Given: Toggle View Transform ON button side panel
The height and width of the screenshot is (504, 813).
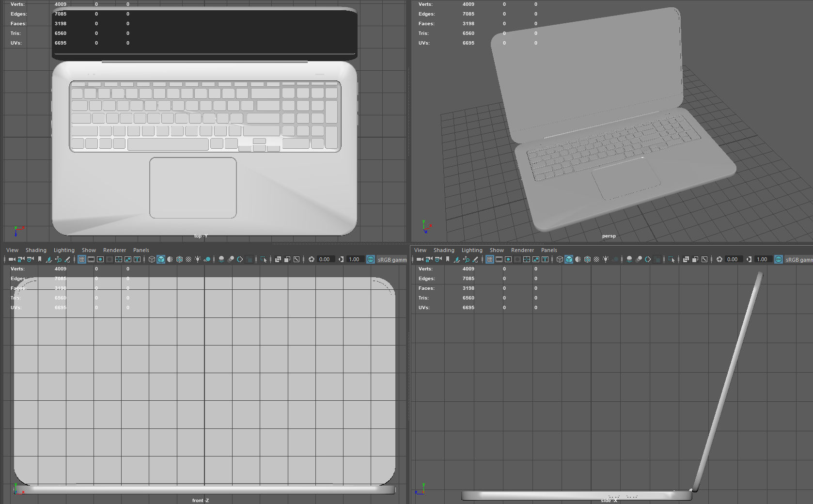Looking at the screenshot, I should (779, 259).
